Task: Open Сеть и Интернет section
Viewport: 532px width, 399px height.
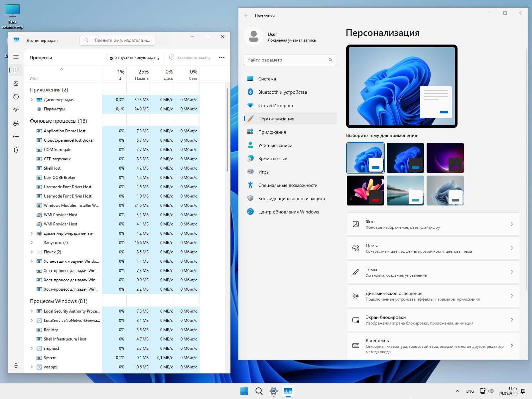Action: tap(290, 105)
